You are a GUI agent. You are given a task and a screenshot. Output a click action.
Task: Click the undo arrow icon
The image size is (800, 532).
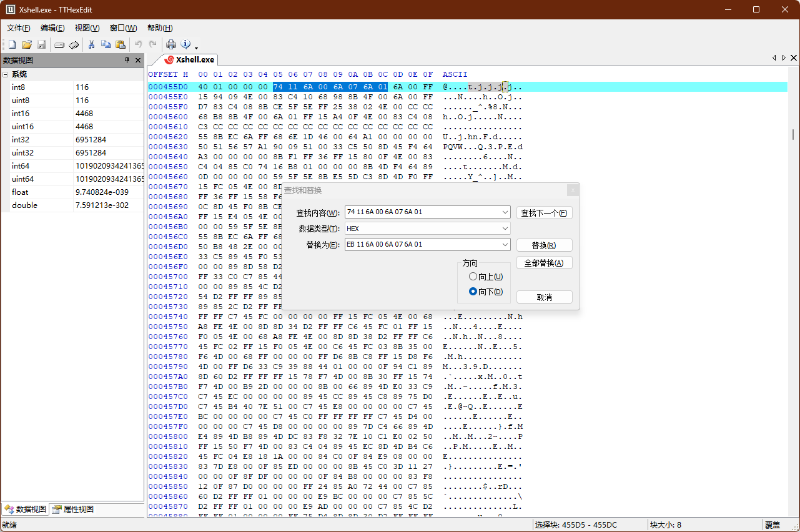(x=138, y=44)
